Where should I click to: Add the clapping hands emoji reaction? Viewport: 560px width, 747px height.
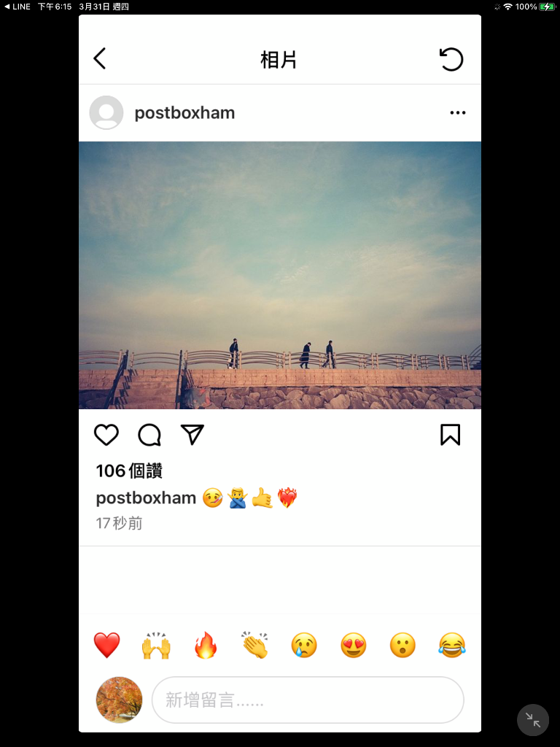[x=254, y=645]
